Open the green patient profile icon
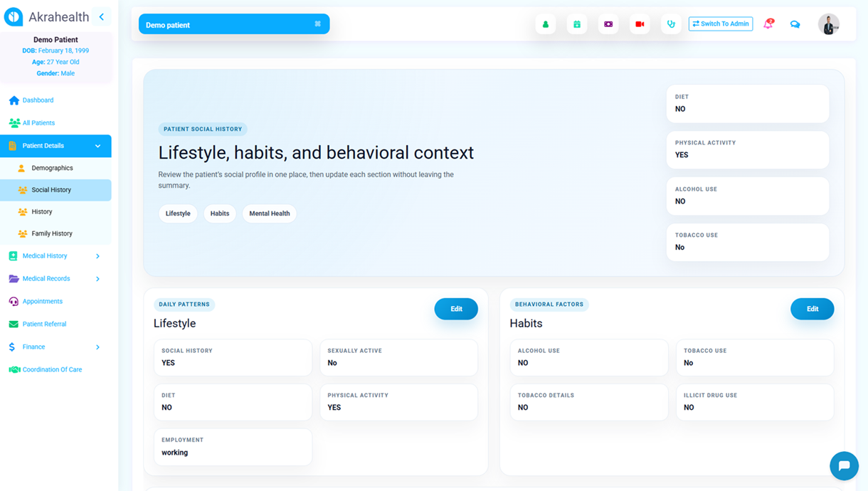The image size is (868, 491). 546,24
